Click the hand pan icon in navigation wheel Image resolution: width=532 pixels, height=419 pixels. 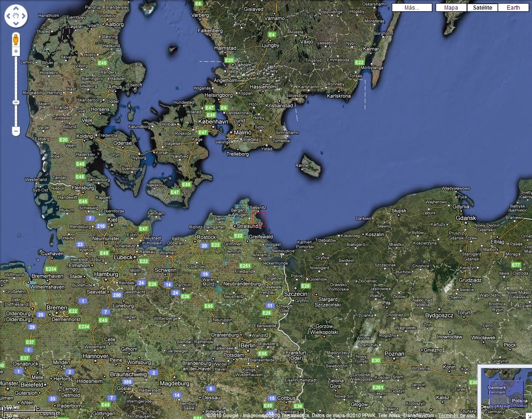click(x=16, y=16)
